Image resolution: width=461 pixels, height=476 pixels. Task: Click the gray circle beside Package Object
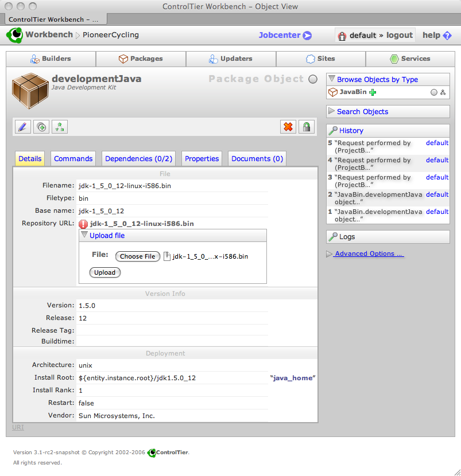coord(313,79)
